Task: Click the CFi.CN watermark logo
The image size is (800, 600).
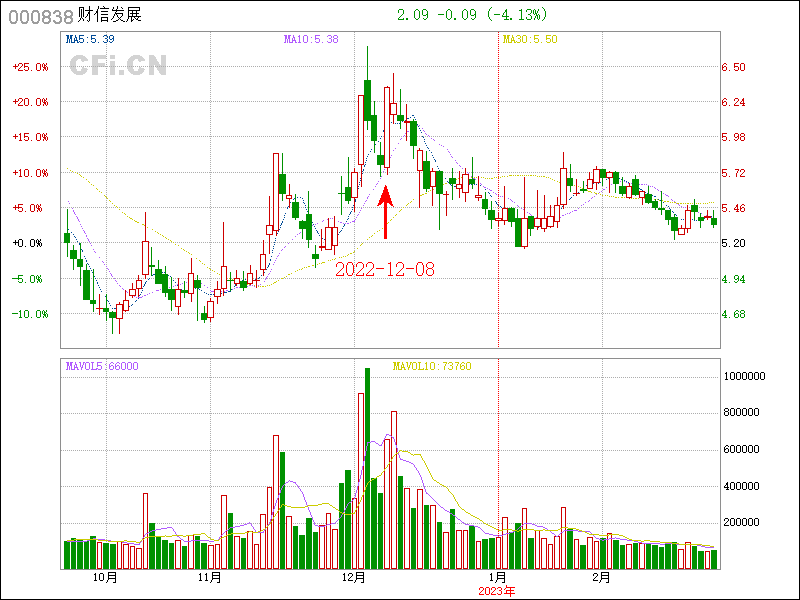Action: pos(118,65)
